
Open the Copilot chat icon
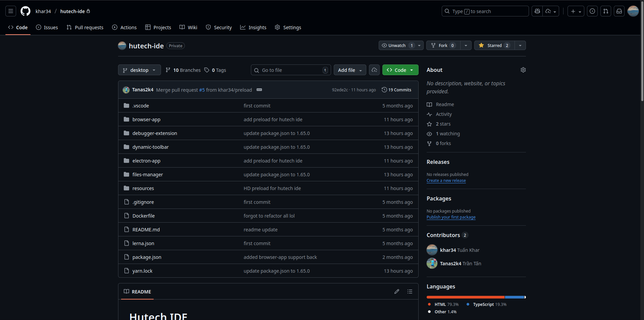coord(537,11)
